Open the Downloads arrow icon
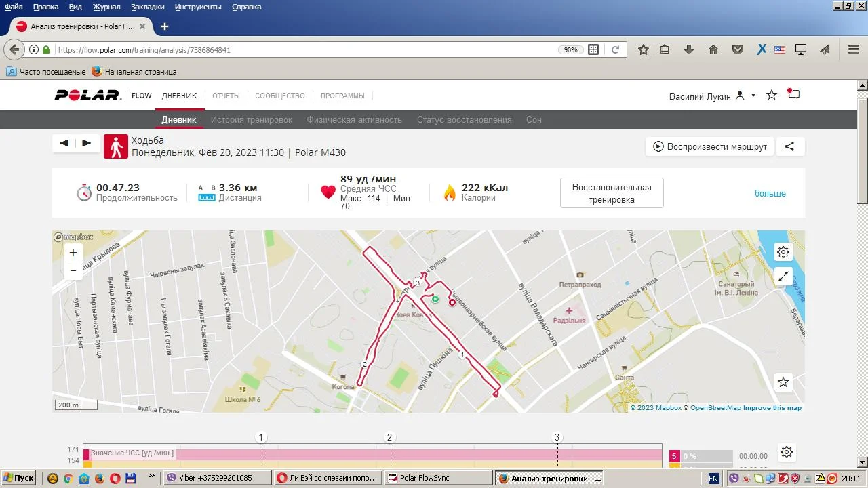The height and width of the screenshot is (488, 868). pyautogui.click(x=689, y=49)
